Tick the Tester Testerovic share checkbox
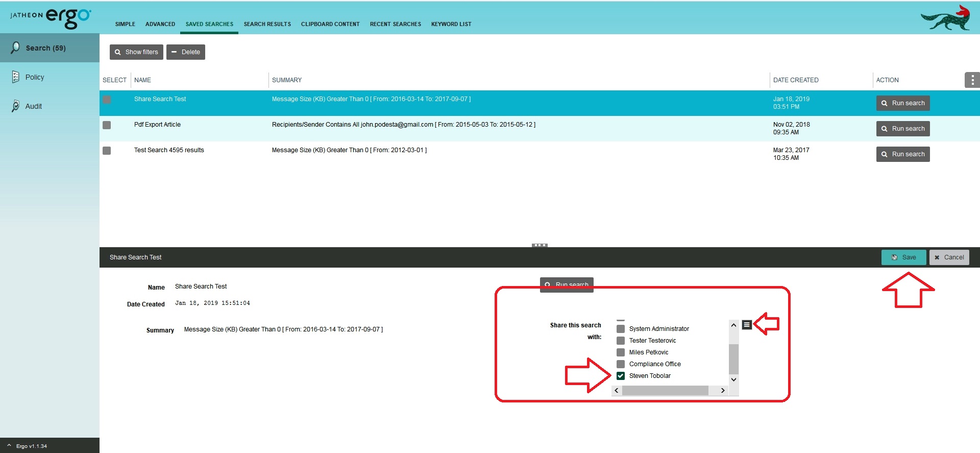 pyautogui.click(x=621, y=341)
